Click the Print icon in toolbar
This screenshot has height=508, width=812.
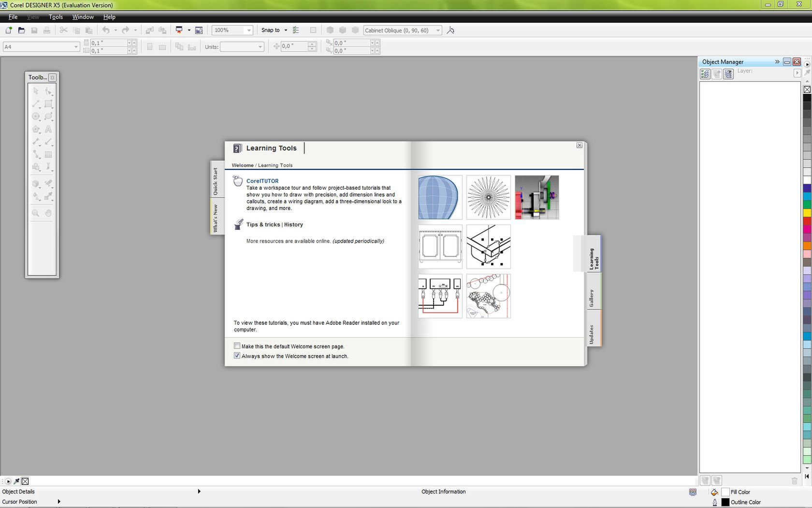point(47,30)
